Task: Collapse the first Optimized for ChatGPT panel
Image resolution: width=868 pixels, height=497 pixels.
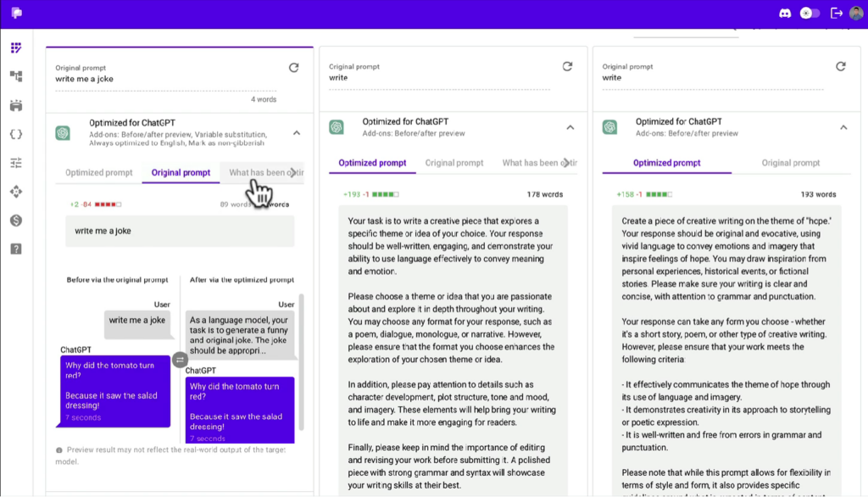Action: click(296, 133)
